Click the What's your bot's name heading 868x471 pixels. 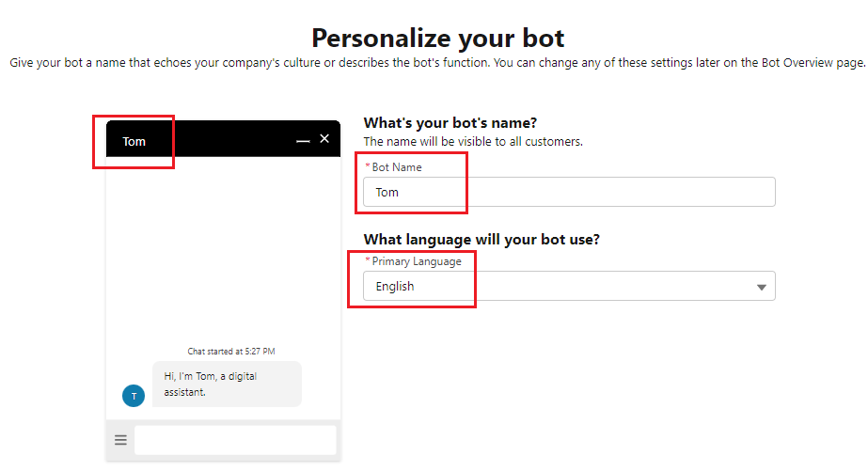tap(450, 123)
